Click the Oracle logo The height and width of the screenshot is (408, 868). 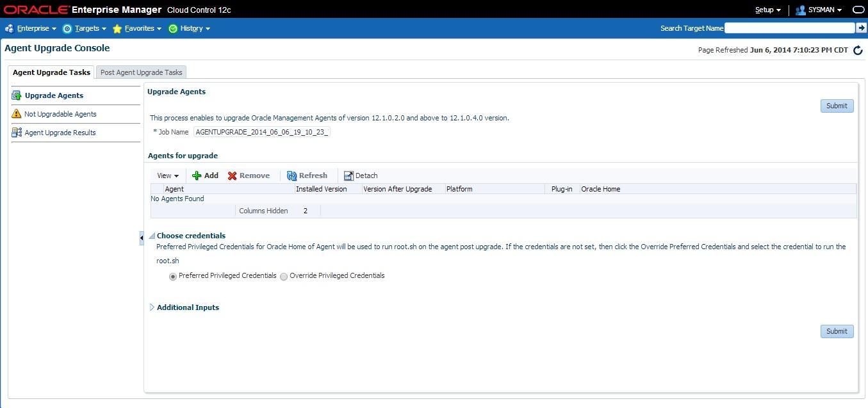point(37,10)
